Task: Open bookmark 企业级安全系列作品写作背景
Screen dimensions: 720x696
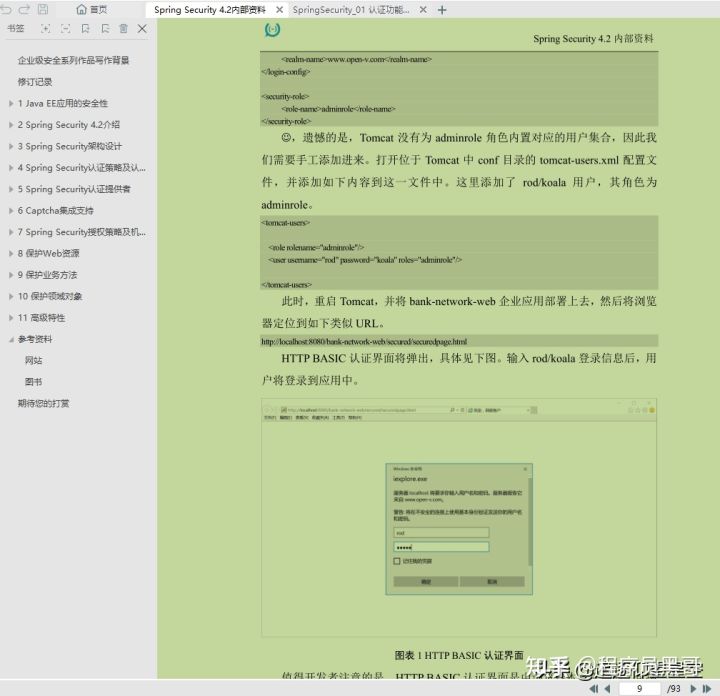Action: tap(73, 60)
